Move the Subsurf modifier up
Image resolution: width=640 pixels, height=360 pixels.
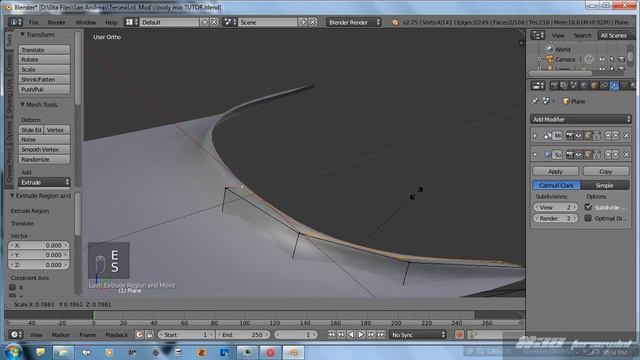(x=608, y=155)
